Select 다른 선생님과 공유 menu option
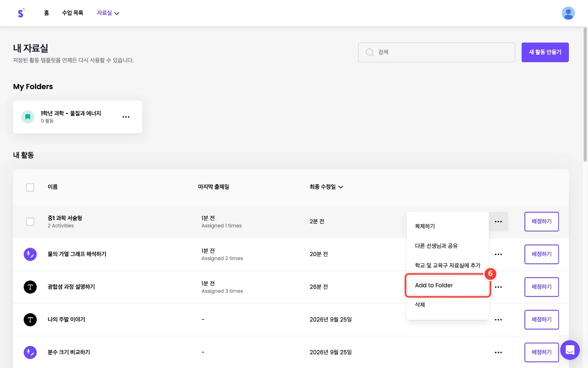The height and width of the screenshot is (368, 588). [x=448, y=246]
